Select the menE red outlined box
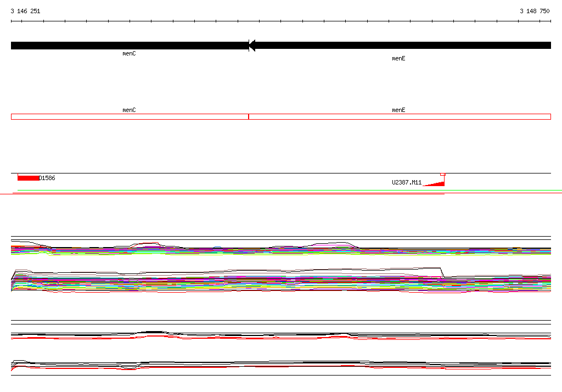 (x=400, y=116)
